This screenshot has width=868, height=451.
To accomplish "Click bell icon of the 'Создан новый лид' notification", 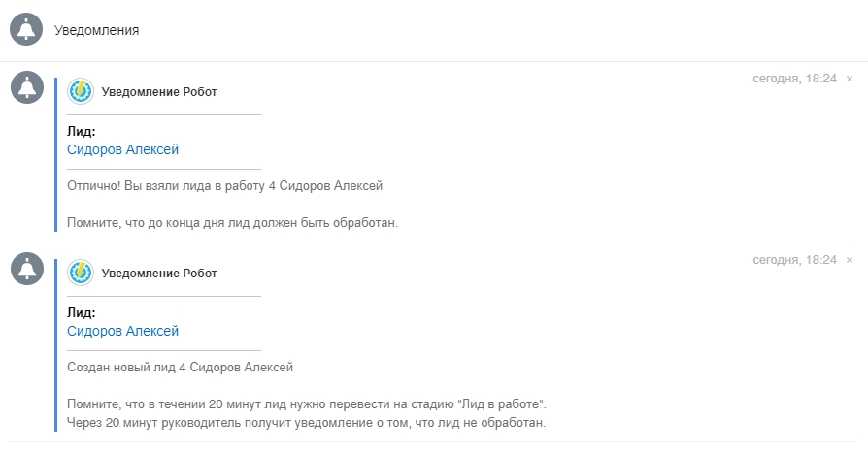I will [x=26, y=269].
